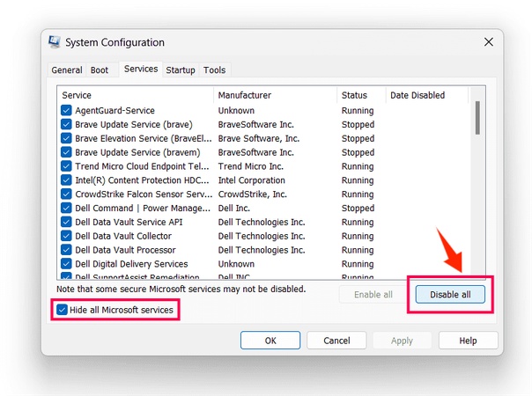Viewport: 532px width, 396px height.
Task: Open the Boot tab
Action: [x=100, y=70]
